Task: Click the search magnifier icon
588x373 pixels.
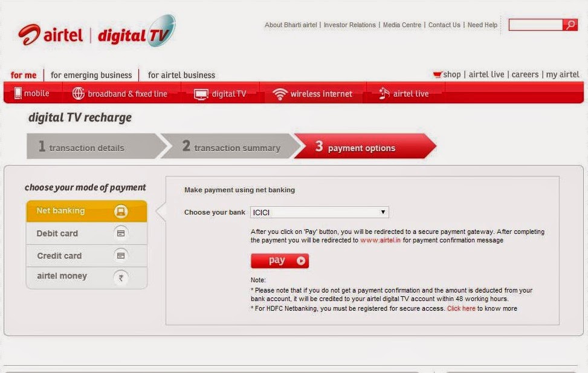Action: tap(570, 25)
